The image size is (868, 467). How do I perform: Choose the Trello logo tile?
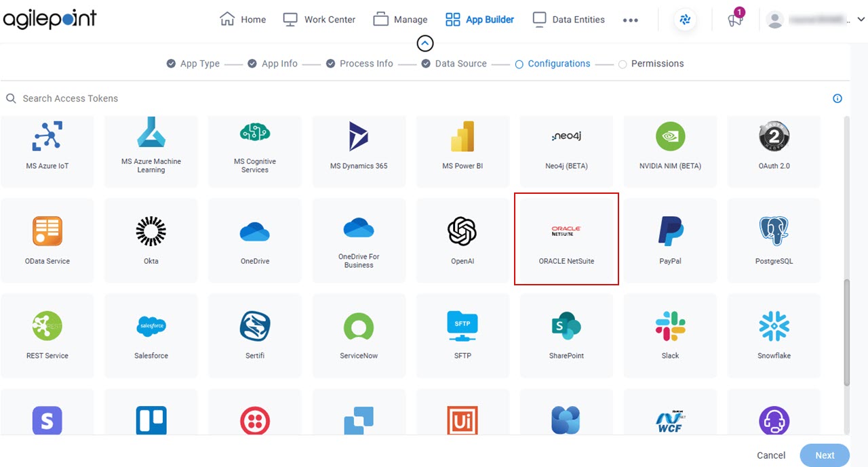[151, 412]
